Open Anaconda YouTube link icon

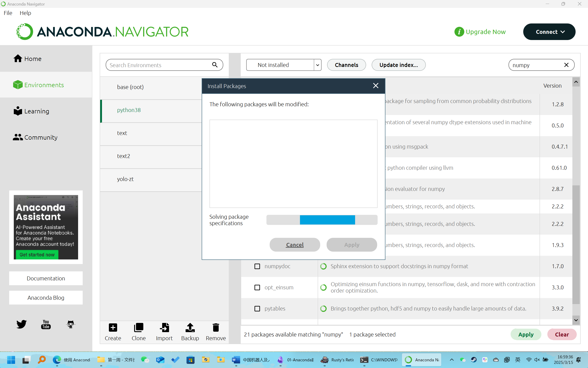click(x=46, y=324)
